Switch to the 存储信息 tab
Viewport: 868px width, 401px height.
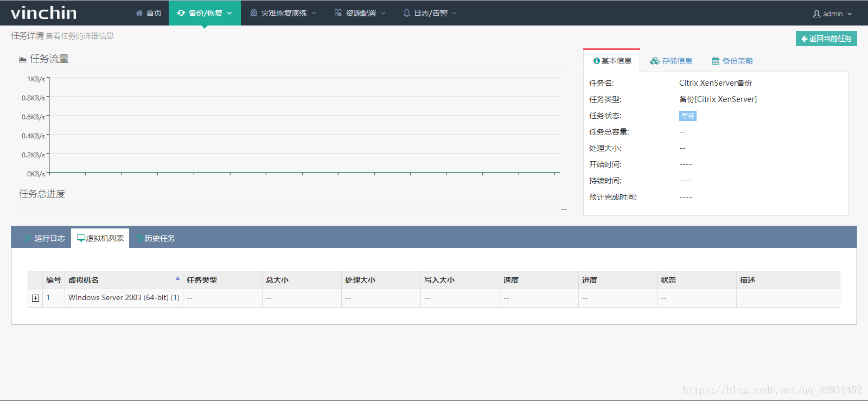[672, 61]
